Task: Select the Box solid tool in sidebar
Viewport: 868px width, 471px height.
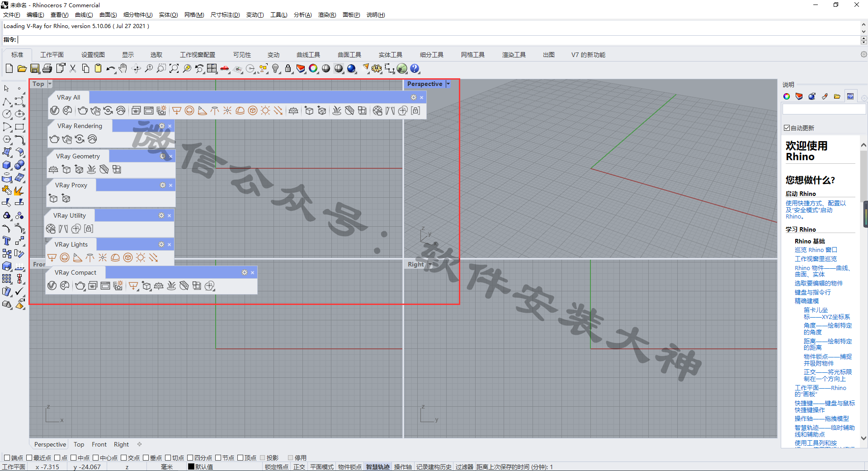Action: tap(7, 165)
